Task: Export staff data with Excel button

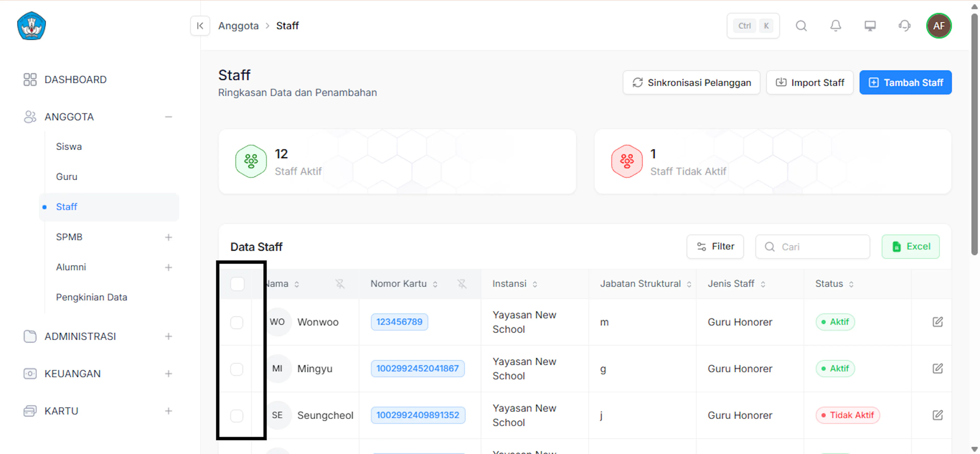Action: tap(910, 247)
